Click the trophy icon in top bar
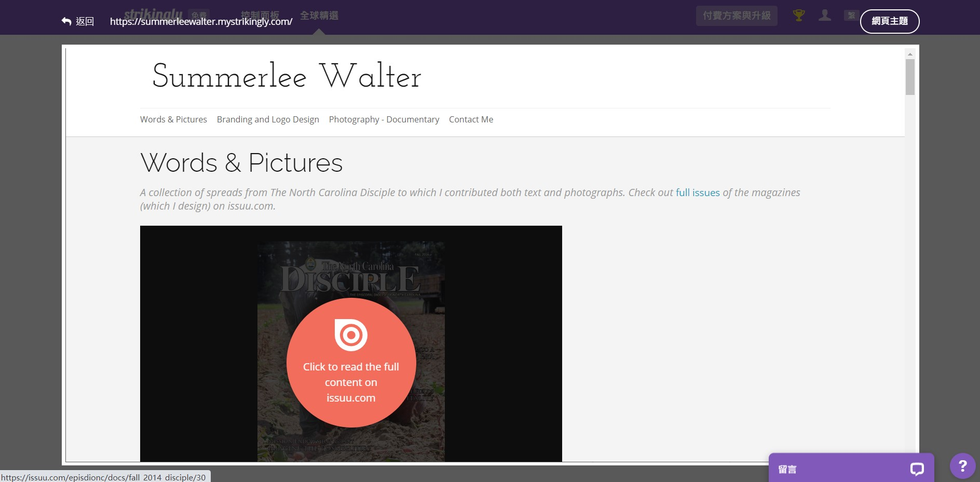Screen dimensions: 980x482 798,16
